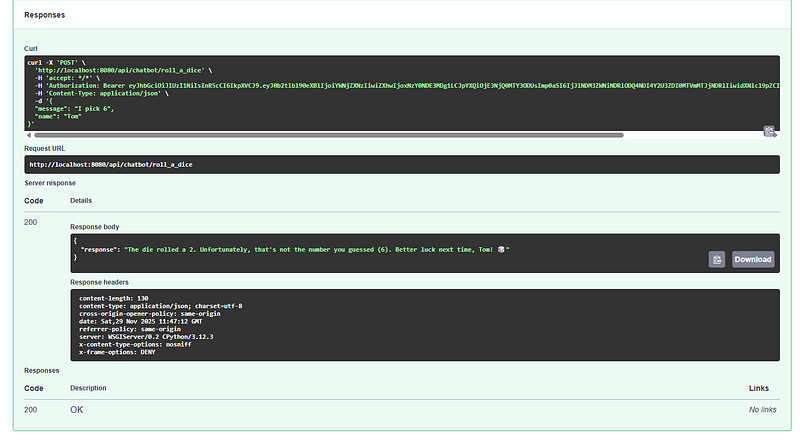
Task: Click the left arrow of curl scrollbar
Action: (x=29, y=135)
